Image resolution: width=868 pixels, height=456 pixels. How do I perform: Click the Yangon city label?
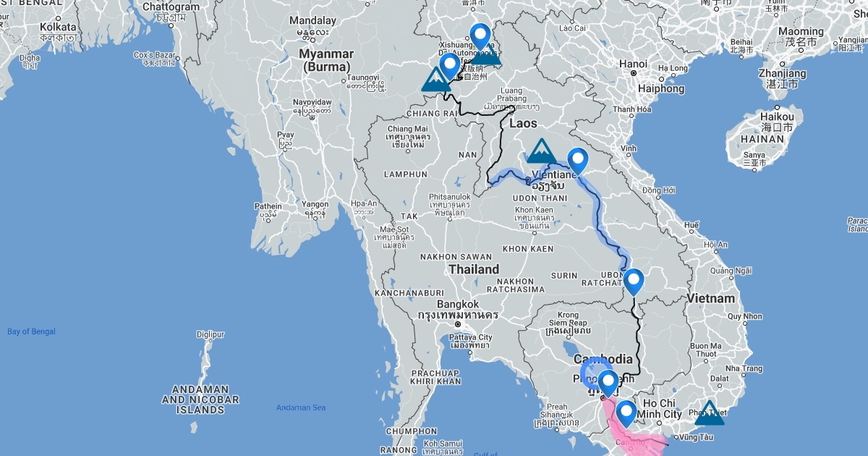[316, 204]
